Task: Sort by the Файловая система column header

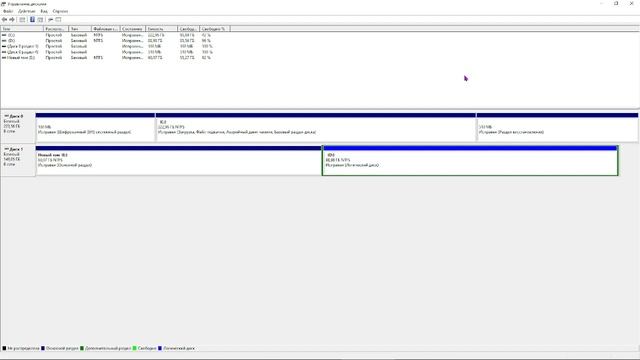Action: (105, 29)
